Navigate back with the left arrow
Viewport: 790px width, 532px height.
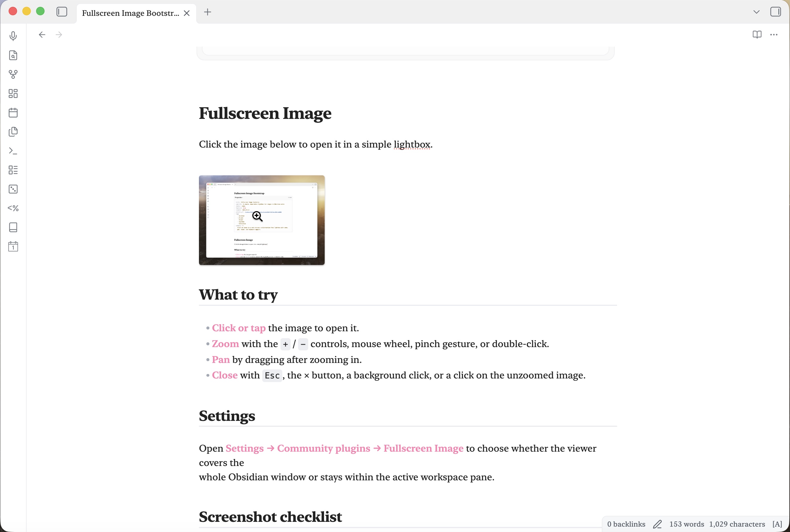coord(42,35)
